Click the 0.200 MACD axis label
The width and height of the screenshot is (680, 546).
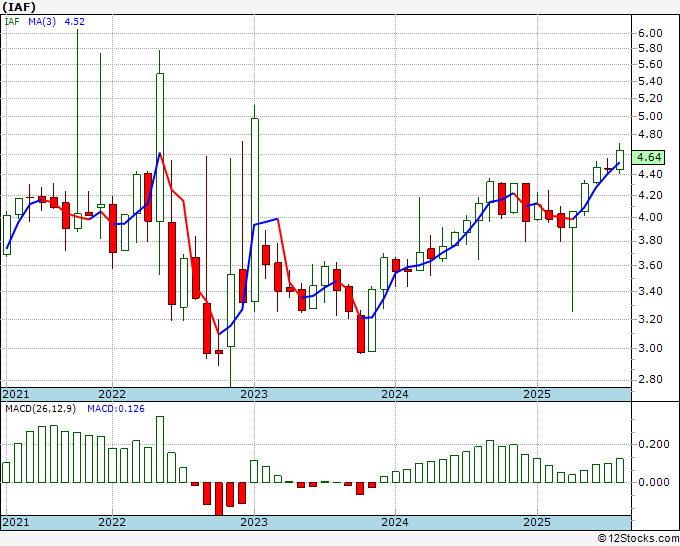pyautogui.click(x=654, y=445)
